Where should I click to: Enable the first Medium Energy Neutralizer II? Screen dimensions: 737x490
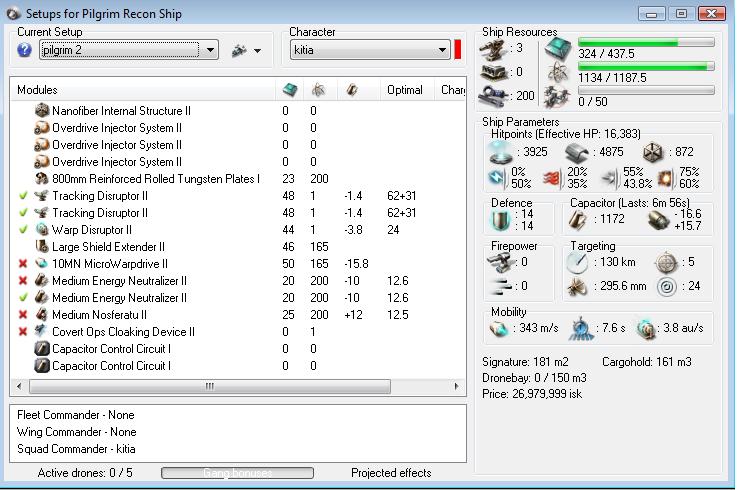click(23, 281)
